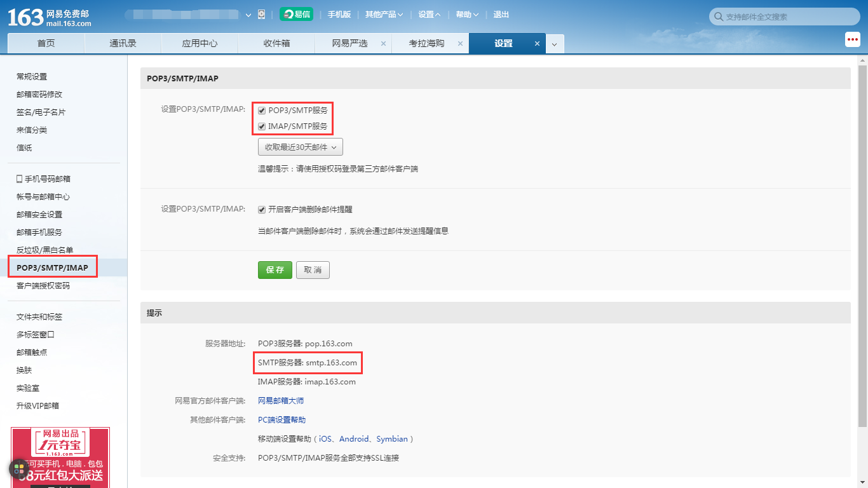Open 多标签窗口 in the sidebar
868x488 pixels.
pos(36,335)
